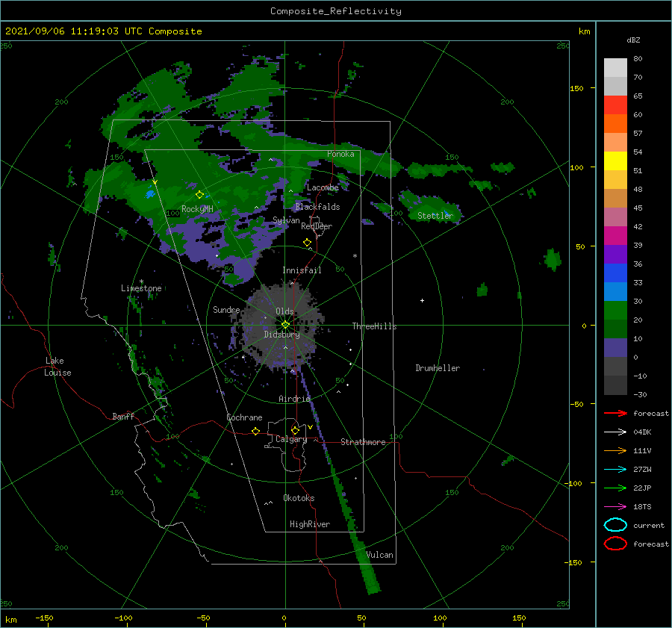The image size is (672, 628).
Task: Click the ThreeHills label
Action: (374, 326)
